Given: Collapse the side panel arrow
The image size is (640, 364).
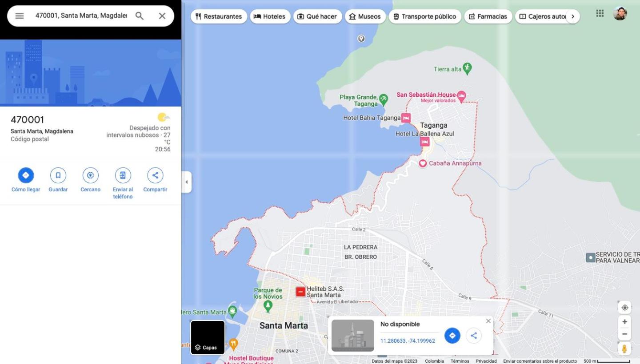Looking at the screenshot, I should [x=187, y=182].
